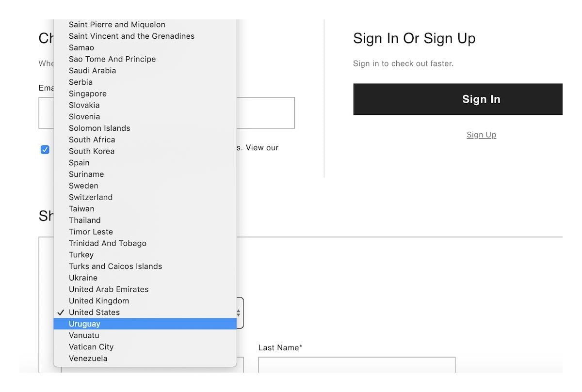
Task: Select United Arab Emirates from the dropdown
Action: [x=108, y=289]
